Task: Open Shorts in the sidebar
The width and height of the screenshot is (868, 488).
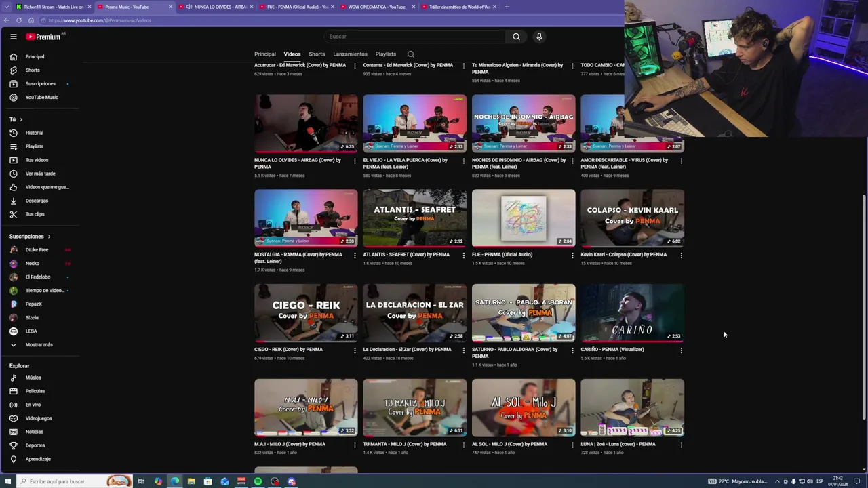Action: pos(39,70)
